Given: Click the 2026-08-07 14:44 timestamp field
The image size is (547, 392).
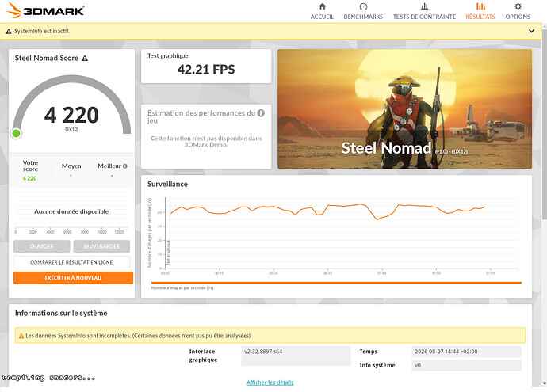Looking at the screenshot, I should (466, 352).
